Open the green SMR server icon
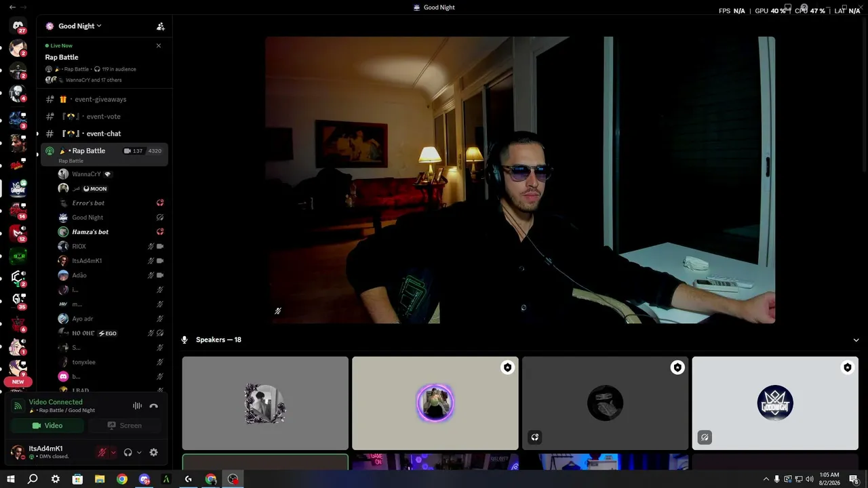The height and width of the screenshot is (488, 868). pyautogui.click(x=18, y=256)
